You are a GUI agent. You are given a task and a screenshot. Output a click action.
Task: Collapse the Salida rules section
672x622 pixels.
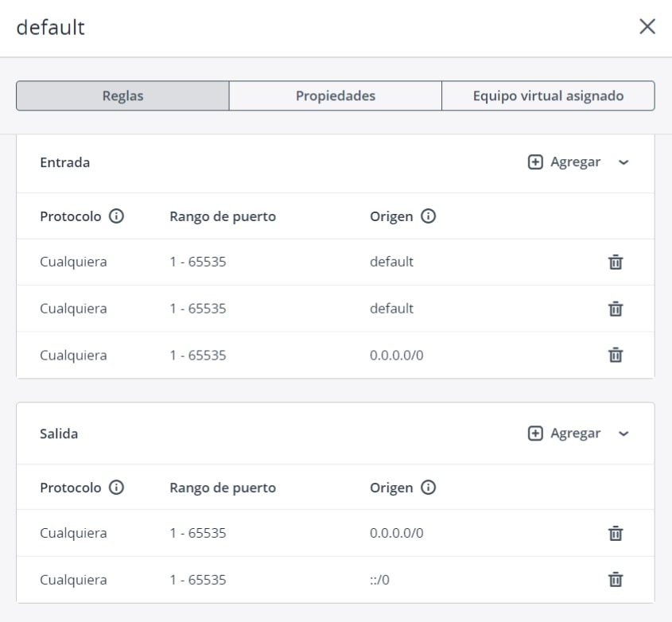(x=623, y=433)
